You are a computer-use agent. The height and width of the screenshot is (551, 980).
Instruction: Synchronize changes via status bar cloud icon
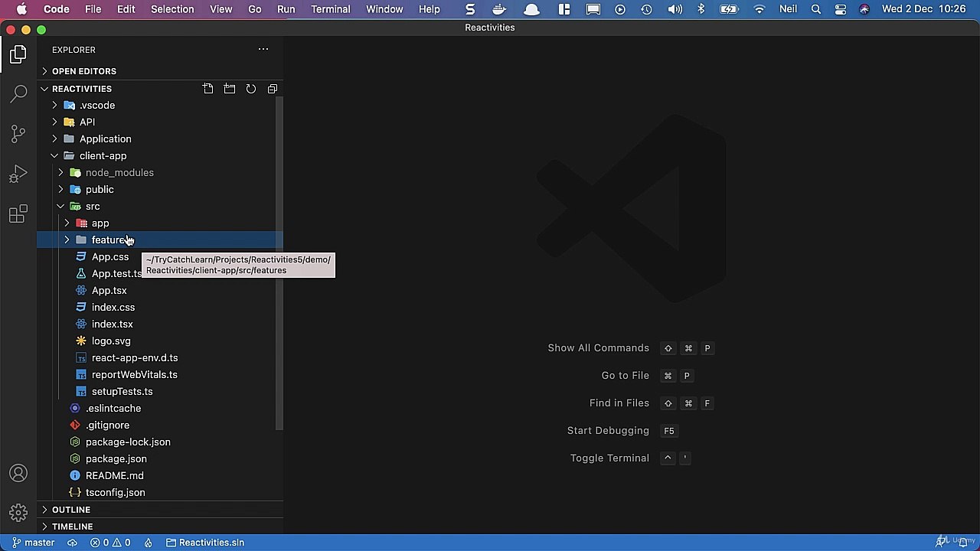pyautogui.click(x=73, y=543)
